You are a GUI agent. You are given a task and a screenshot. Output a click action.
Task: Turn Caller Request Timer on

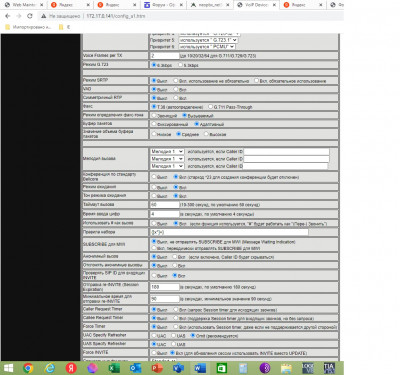click(176, 309)
